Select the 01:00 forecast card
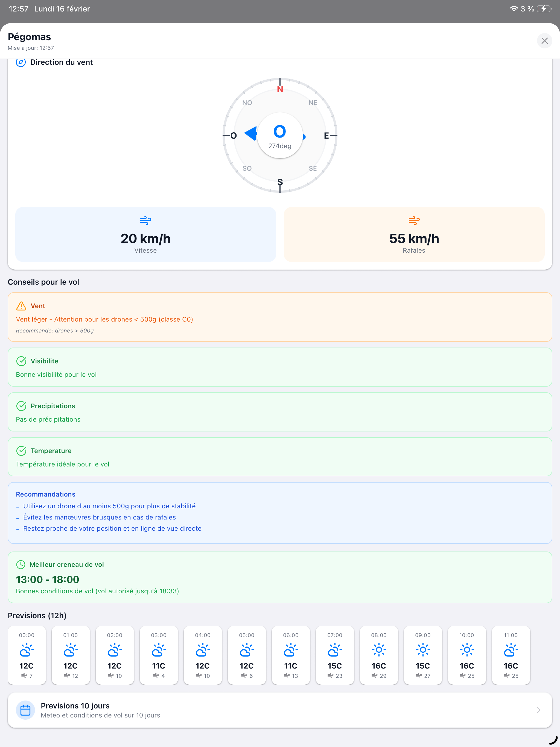 click(x=71, y=655)
